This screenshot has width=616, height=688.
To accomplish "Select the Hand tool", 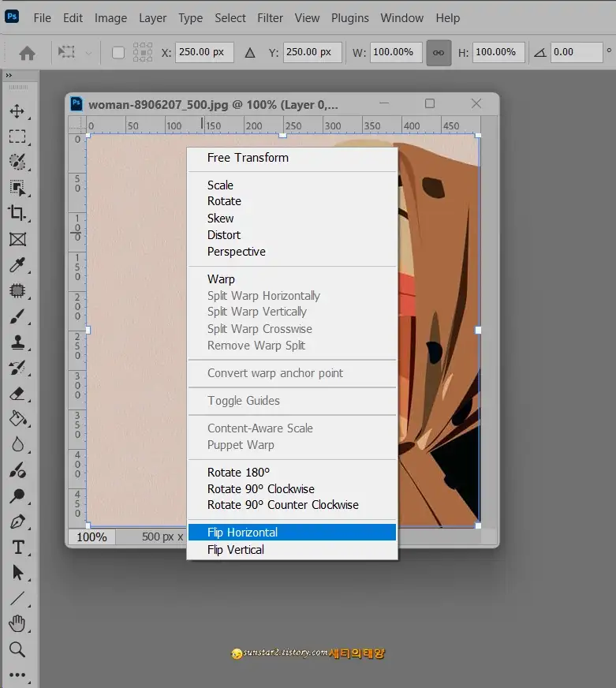I will [x=17, y=623].
